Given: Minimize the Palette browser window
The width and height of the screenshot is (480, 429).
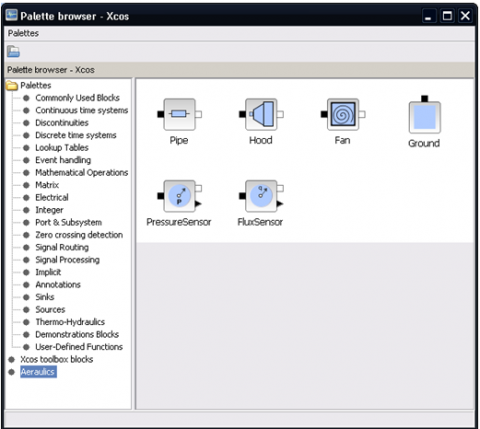Looking at the screenshot, I should (429, 16).
